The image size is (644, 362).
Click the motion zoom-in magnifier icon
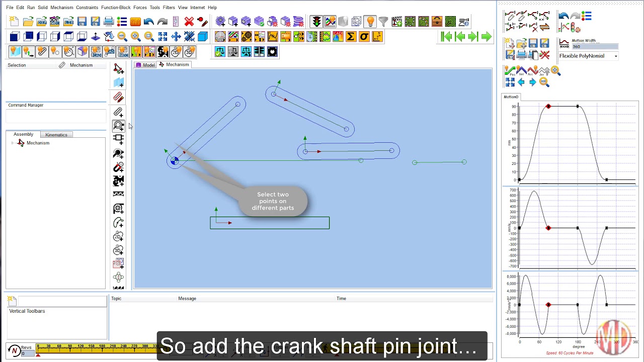(x=555, y=71)
